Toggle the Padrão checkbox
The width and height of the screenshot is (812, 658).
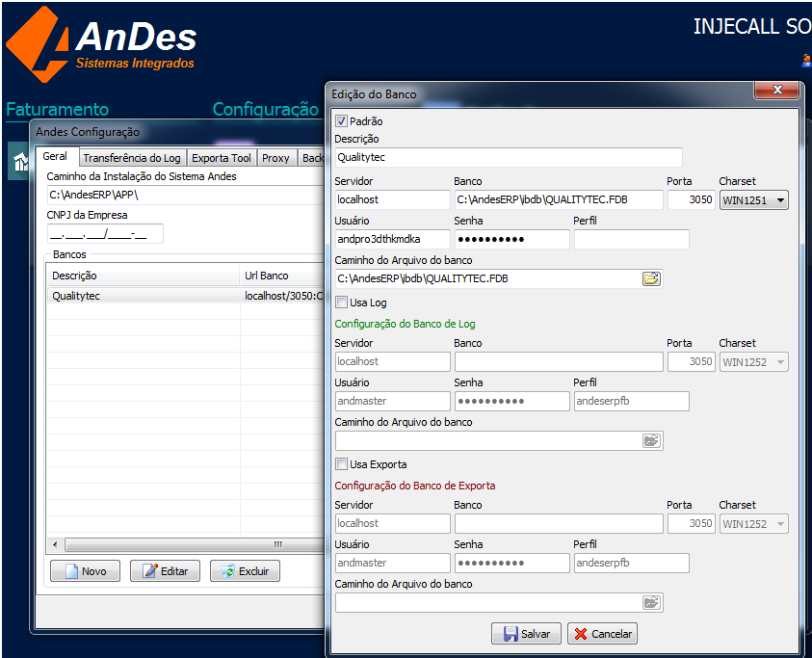tap(341, 121)
